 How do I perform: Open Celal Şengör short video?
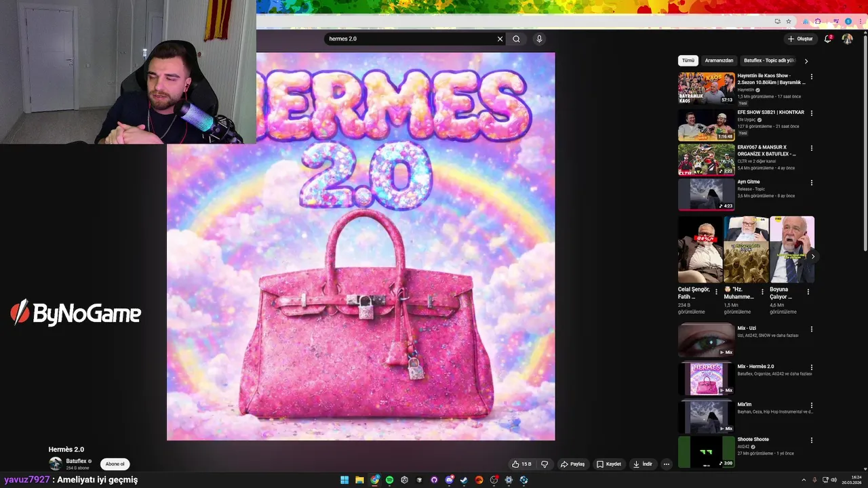tap(701, 249)
